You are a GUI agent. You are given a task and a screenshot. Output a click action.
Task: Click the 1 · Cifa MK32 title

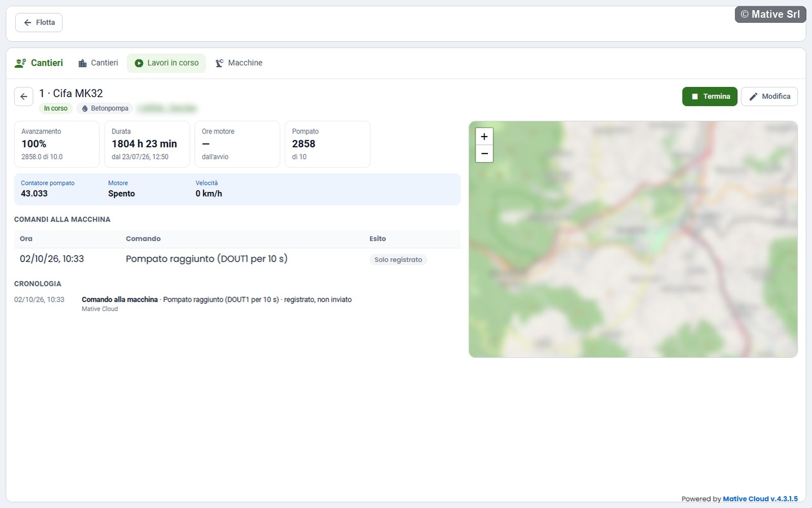(x=71, y=93)
